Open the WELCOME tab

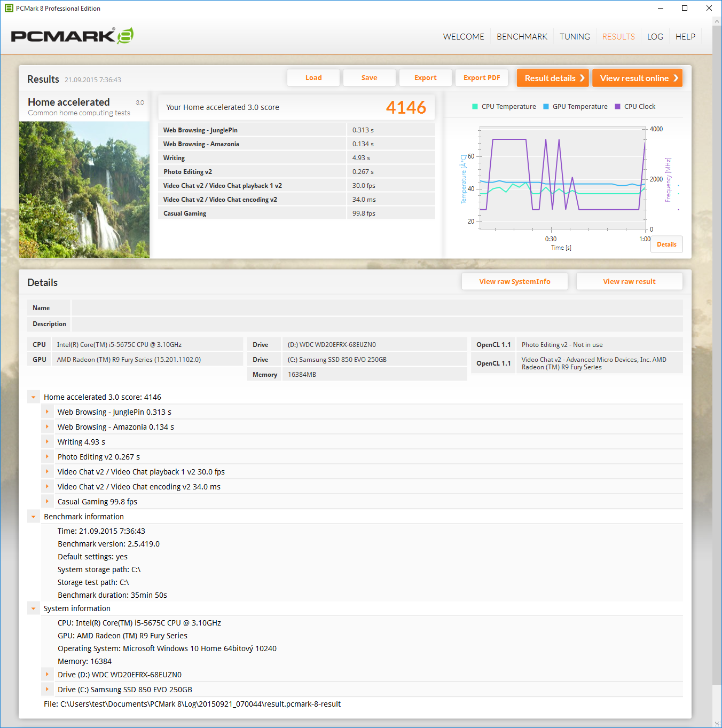[x=464, y=36]
